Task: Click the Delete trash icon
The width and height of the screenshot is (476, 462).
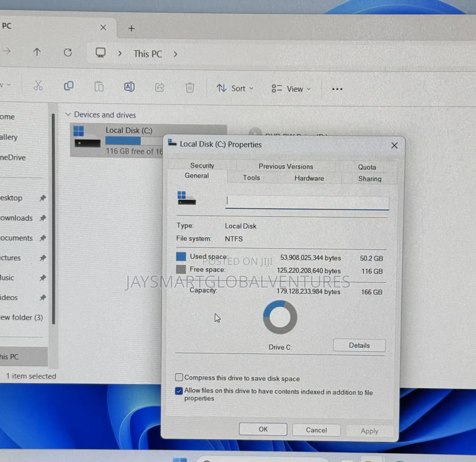Action: click(x=190, y=88)
